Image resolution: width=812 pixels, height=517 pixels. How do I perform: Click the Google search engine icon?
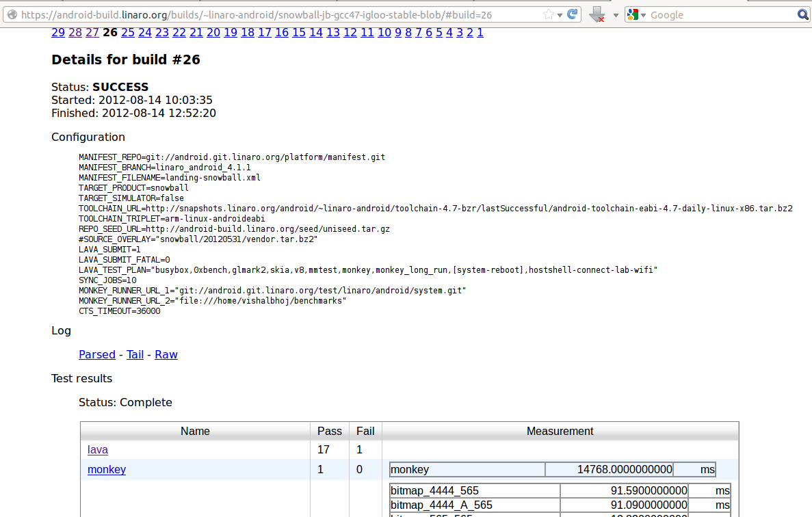633,14
